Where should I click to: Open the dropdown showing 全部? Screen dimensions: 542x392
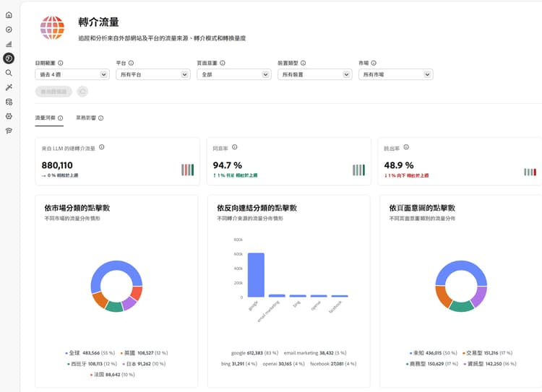point(234,74)
